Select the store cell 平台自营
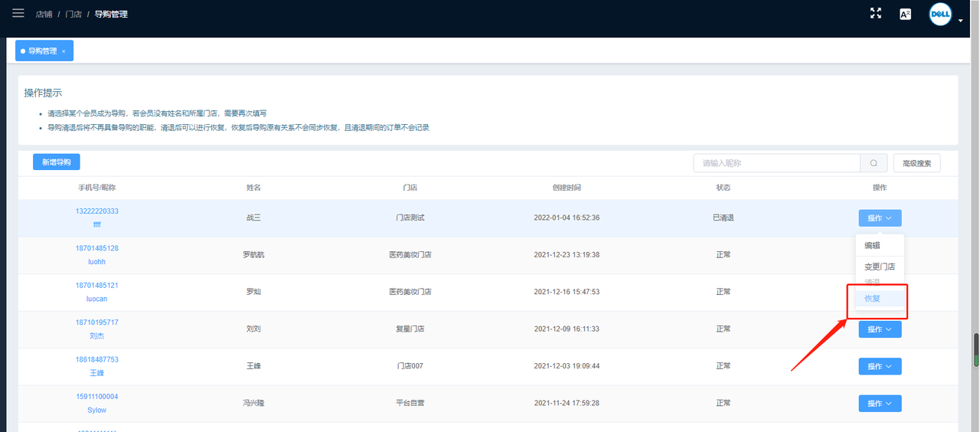This screenshot has height=432, width=980. pos(410,403)
